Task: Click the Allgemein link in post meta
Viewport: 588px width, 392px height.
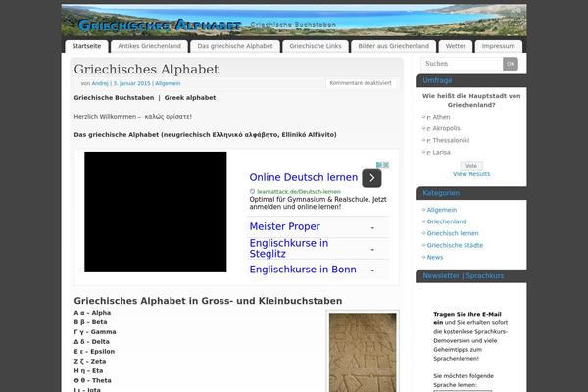Action: tap(168, 83)
